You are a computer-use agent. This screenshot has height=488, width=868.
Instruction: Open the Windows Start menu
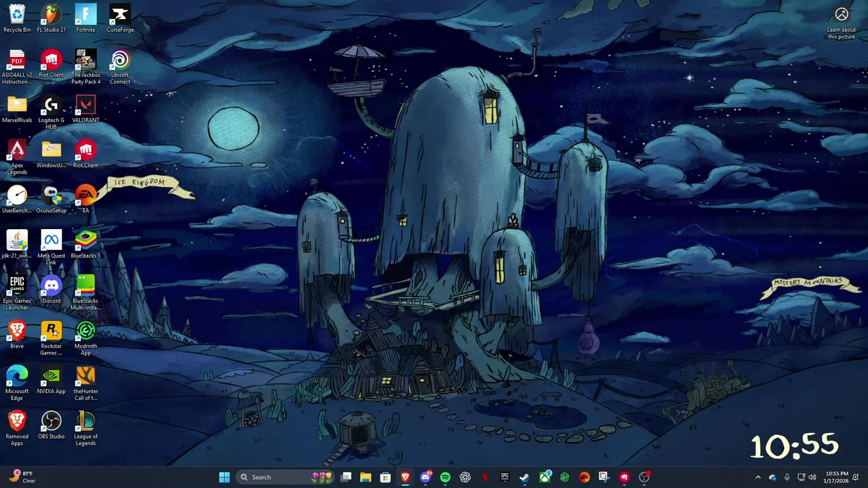click(x=224, y=477)
